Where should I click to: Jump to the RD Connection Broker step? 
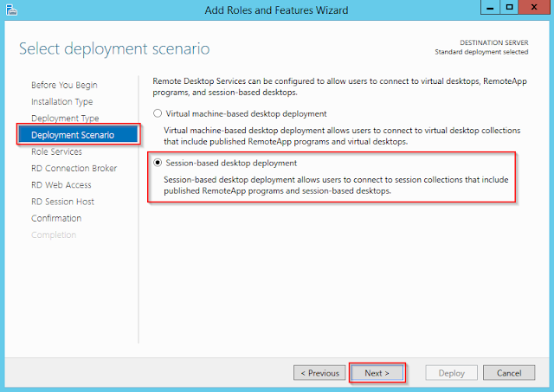(74, 168)
